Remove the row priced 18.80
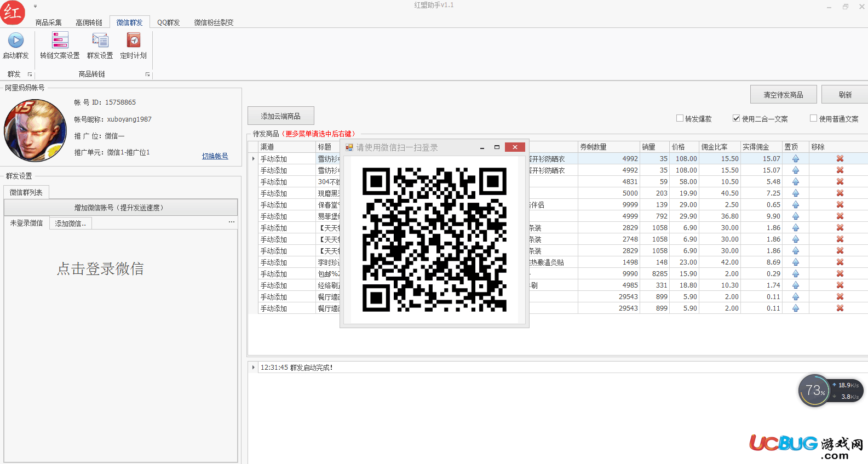Viewport: 868px width, 464px height. (x=840, y=285)
